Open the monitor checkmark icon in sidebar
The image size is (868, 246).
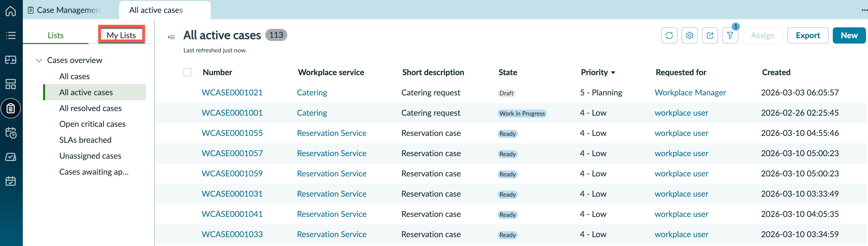pos(11,157)
